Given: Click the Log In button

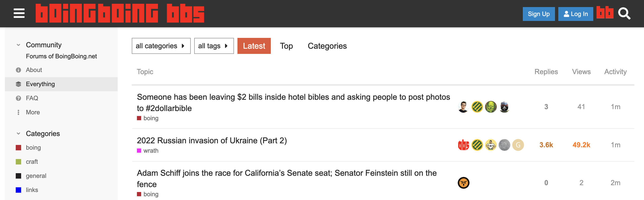Looking at the screenshot, I should pyautogui.click(x=575, y=14).
